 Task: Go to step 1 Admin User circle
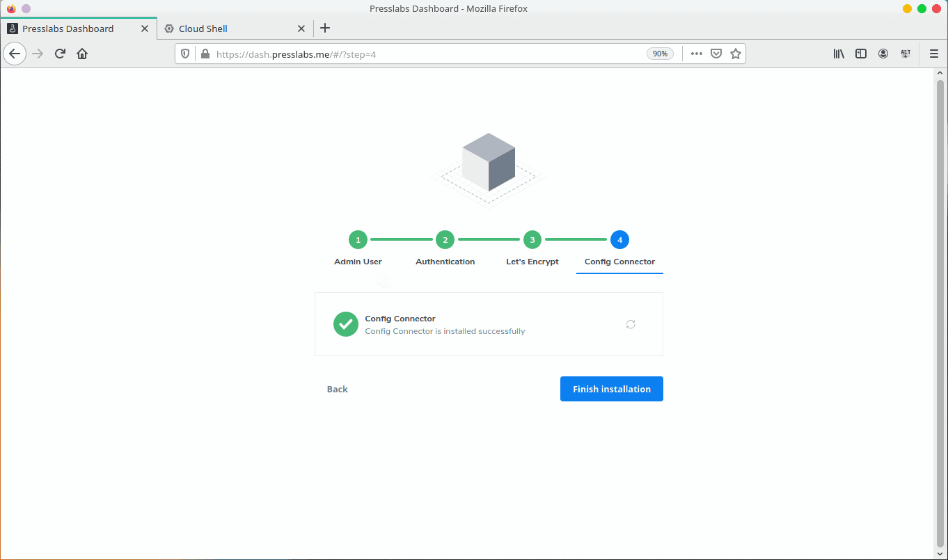(x=358, y=240)
